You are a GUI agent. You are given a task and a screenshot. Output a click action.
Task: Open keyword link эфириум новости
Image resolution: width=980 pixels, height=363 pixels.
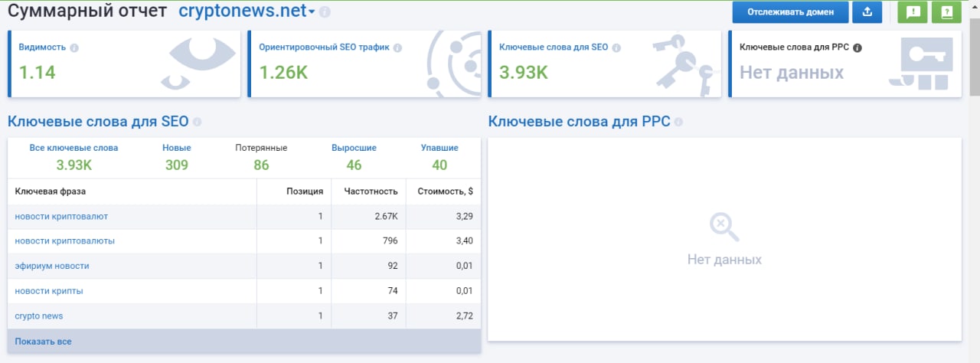click(52, 266)
